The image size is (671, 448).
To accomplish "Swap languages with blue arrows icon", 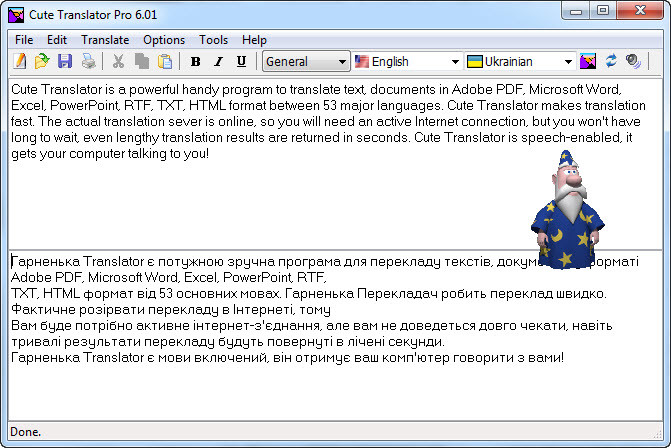I will click(x=611, y=61).
